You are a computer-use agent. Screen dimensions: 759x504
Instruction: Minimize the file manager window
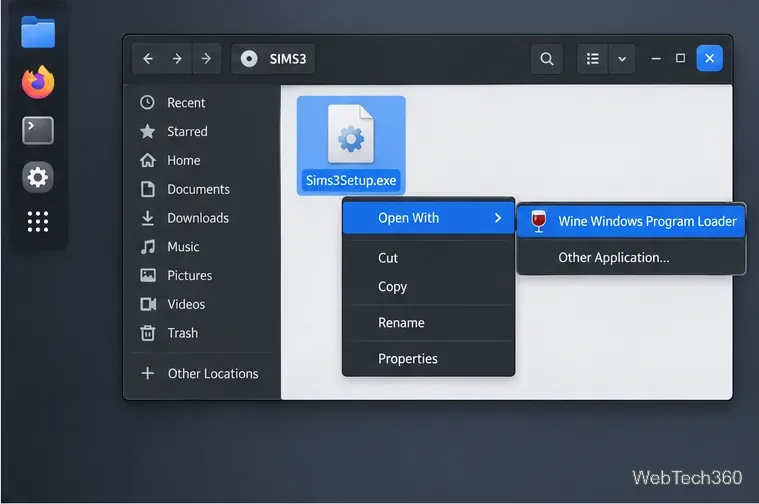[656, 59]
